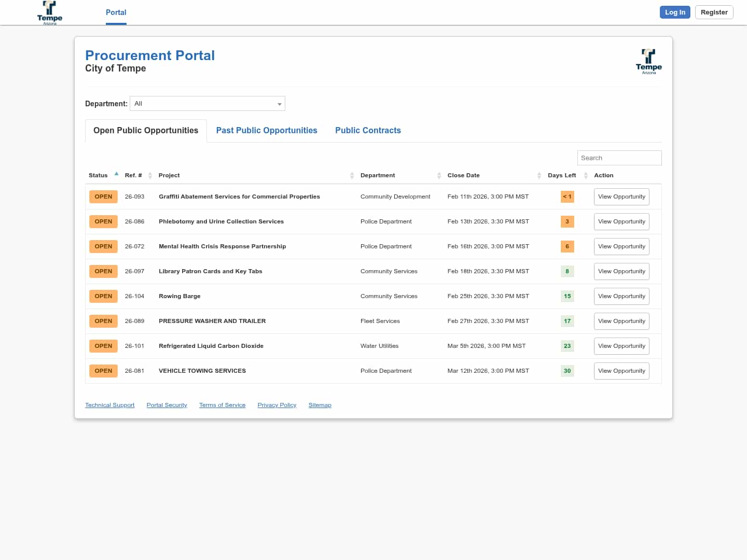The image size is (747, 560).
Task: Sort by Department column arrows
Action: (439, 176)
